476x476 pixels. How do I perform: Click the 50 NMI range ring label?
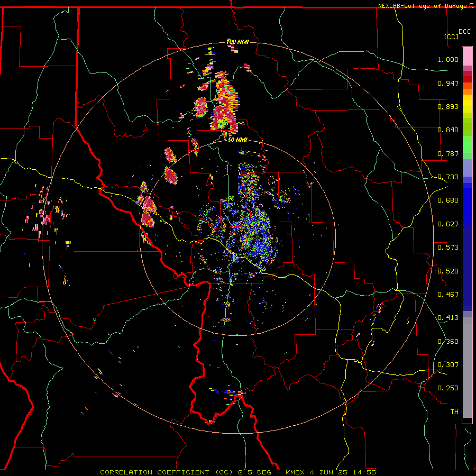237,140
